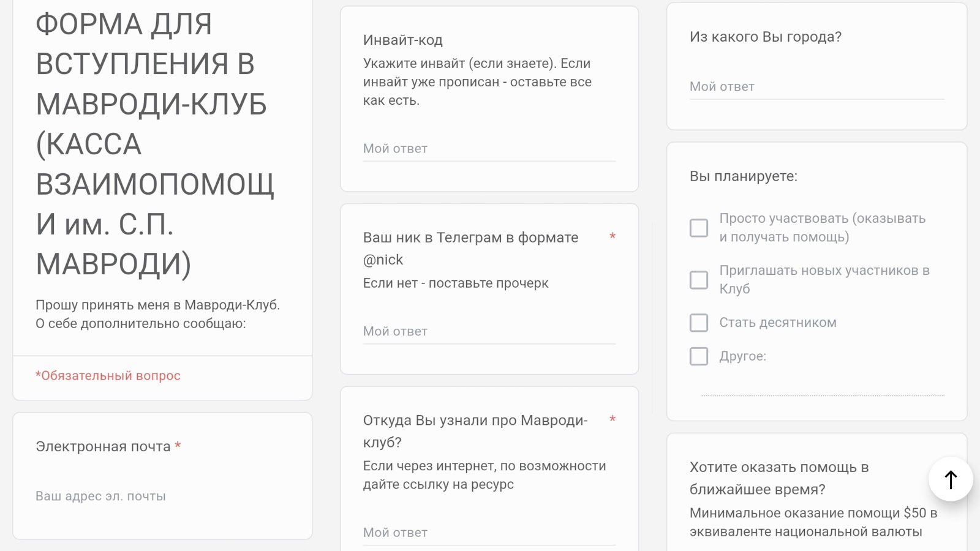Viewport: 980px width, 551px height.
Task: Focus the 'Из какого Вы города?' field
Action: click(x=817, y=87)
